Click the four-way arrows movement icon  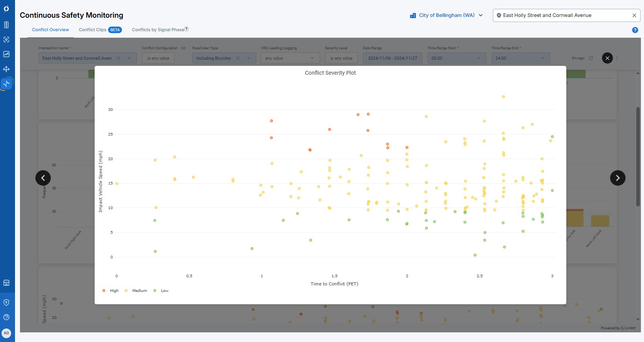6,69
